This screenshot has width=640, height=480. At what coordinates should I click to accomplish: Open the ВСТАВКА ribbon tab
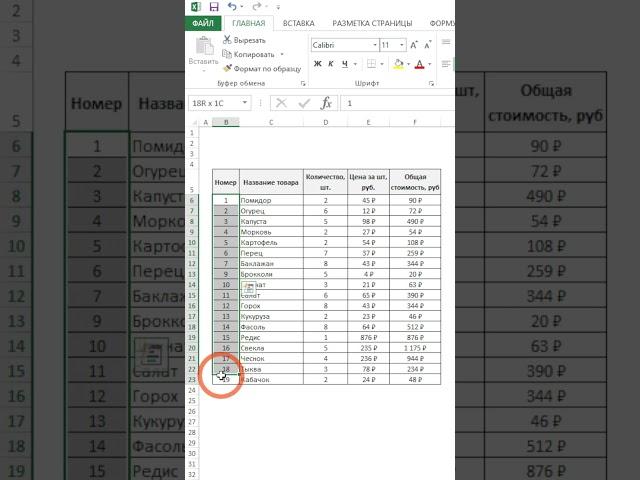(298, 23)
